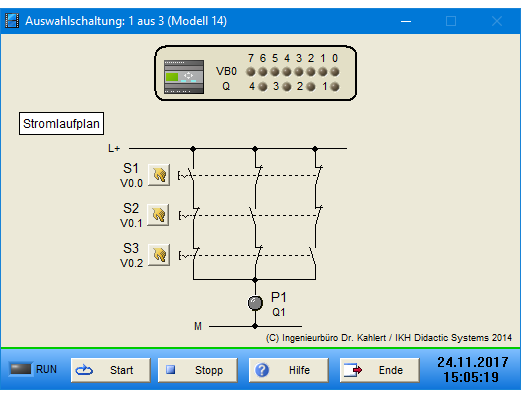Click the date and time display
This screenshot has width=521, height=401.
(472, 370)
